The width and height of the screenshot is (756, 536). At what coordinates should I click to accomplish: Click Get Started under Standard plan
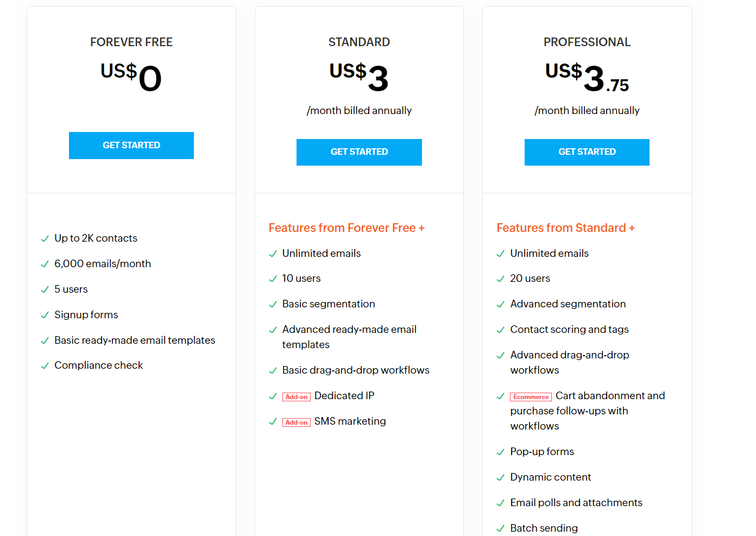coord(359,152)
